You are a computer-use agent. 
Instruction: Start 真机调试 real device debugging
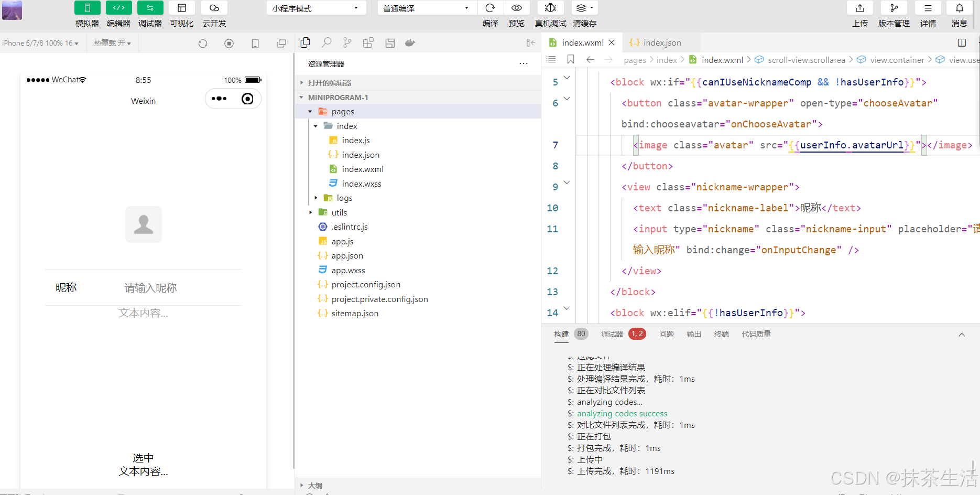[x=550, y=8]
